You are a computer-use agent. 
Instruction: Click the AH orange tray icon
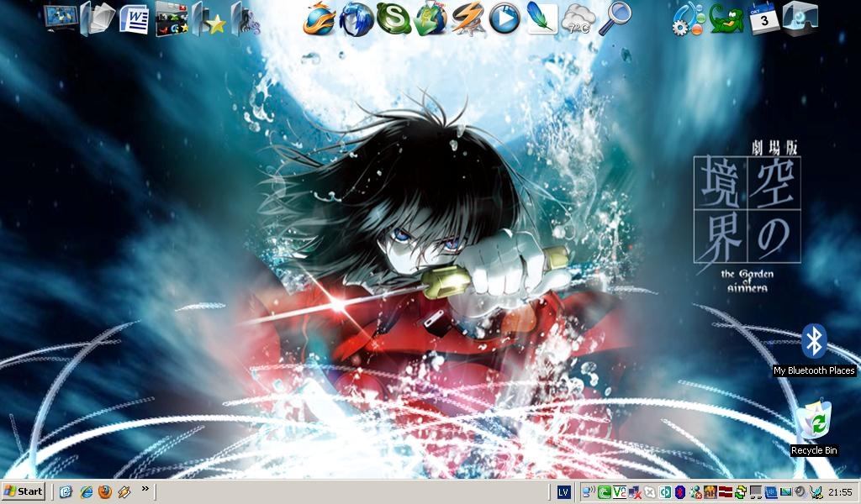coord(710,492)
